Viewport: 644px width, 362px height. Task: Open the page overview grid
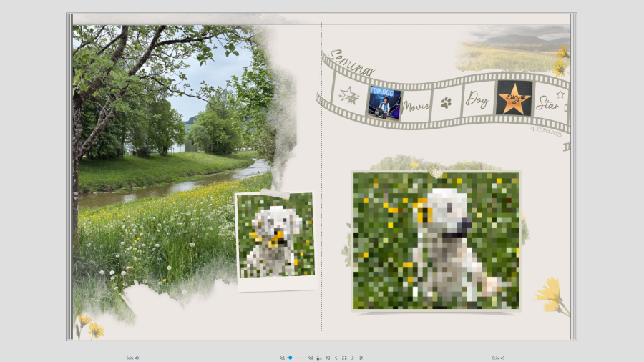[x=344, y=357]
